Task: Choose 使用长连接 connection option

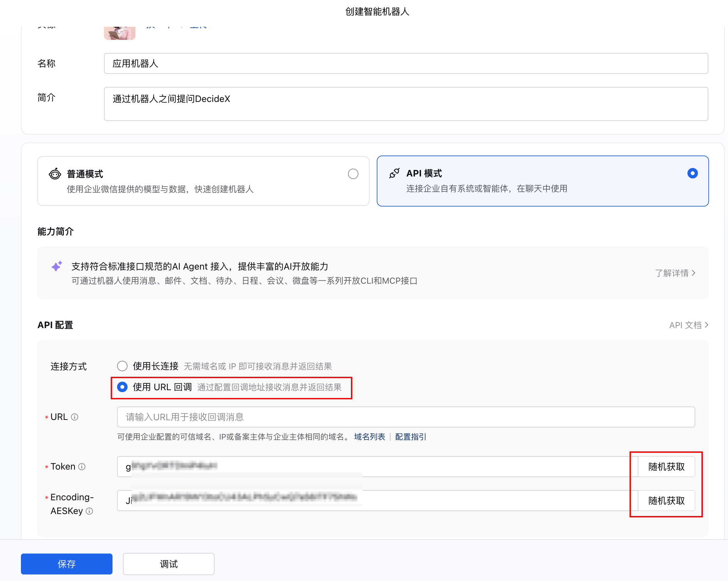Action: [x=122, y=366]
